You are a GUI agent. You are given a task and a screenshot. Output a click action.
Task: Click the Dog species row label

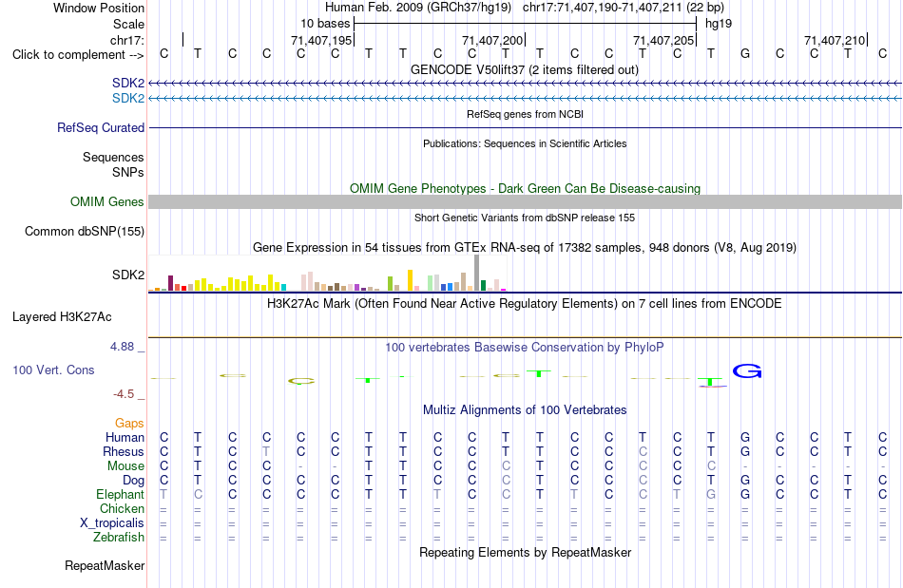134,481
